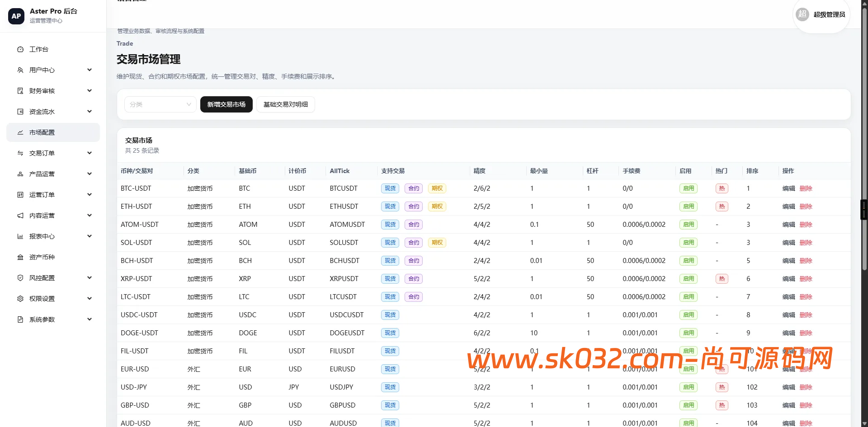Viewport: 868px width, 427px height.
Task: Select 资产币种 in the sidebar
Action: 53,257
